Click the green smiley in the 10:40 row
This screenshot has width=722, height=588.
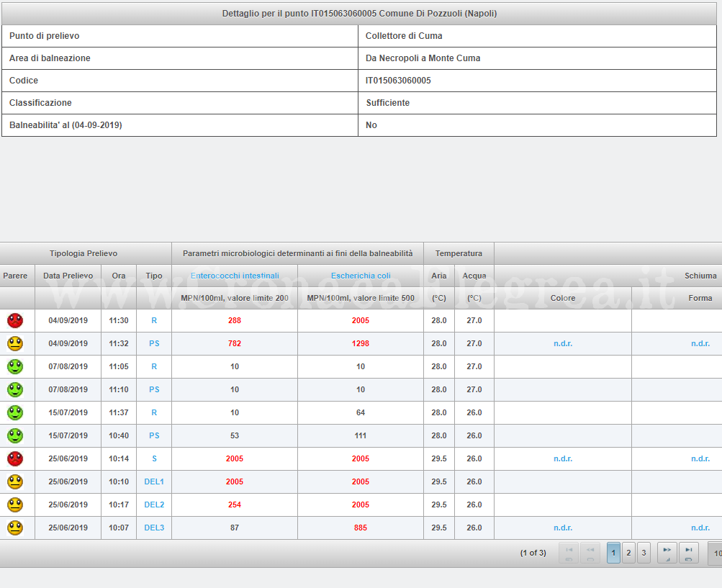point(15,435)
